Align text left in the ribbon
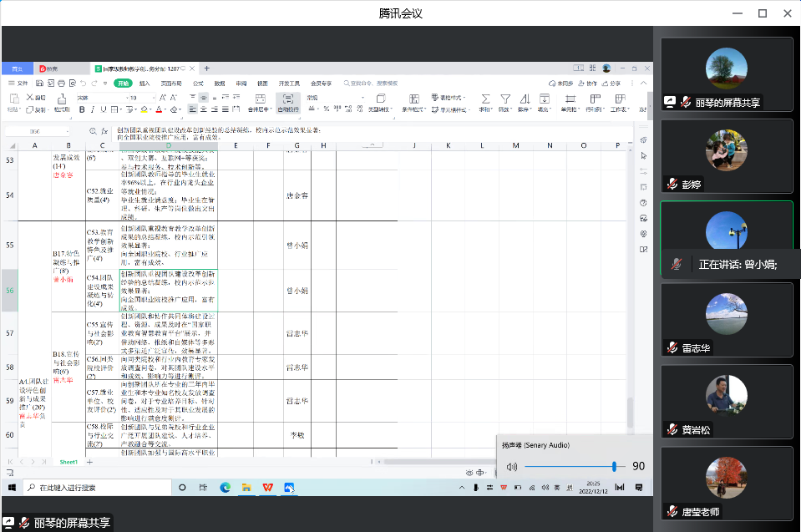 pos(193,109)
